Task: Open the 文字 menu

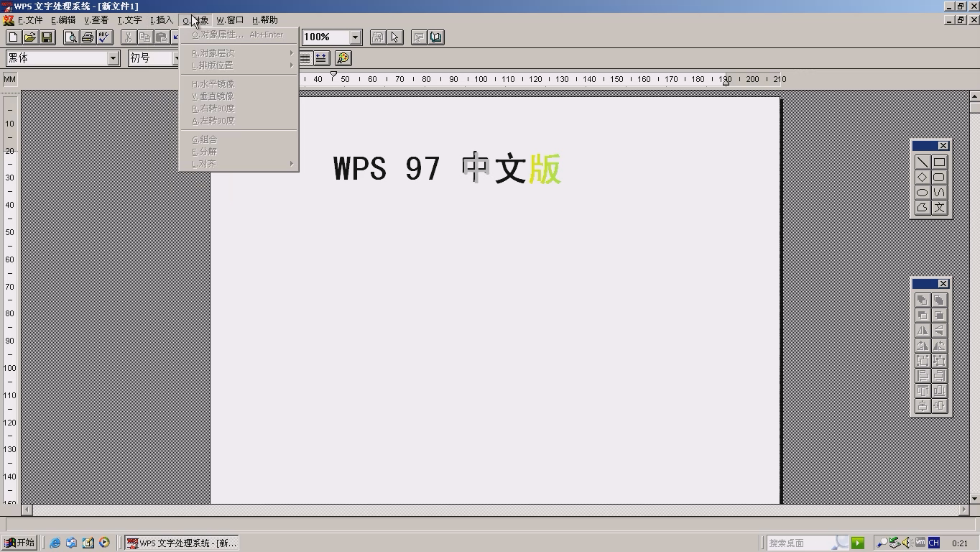Action: click(130, 20)
